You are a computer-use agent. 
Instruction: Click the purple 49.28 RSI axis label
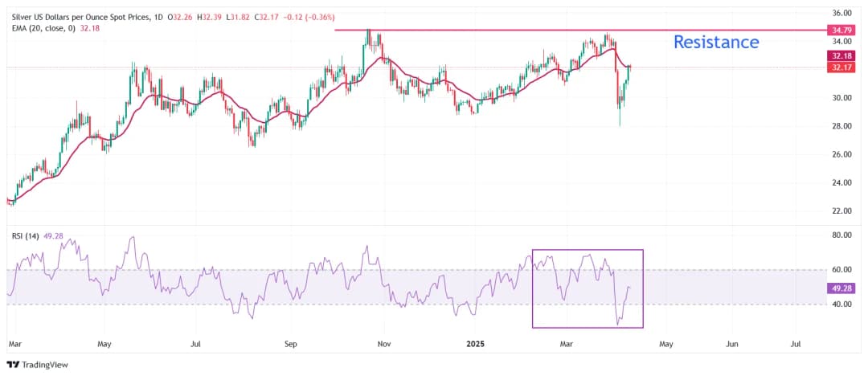tap(840, 288)
